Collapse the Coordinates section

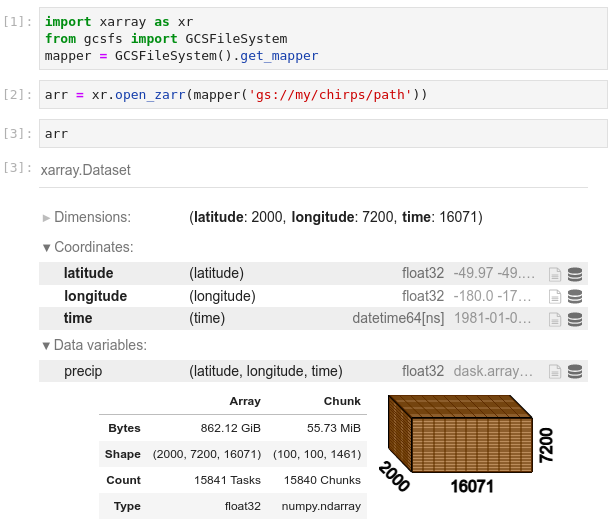point(88,247)
